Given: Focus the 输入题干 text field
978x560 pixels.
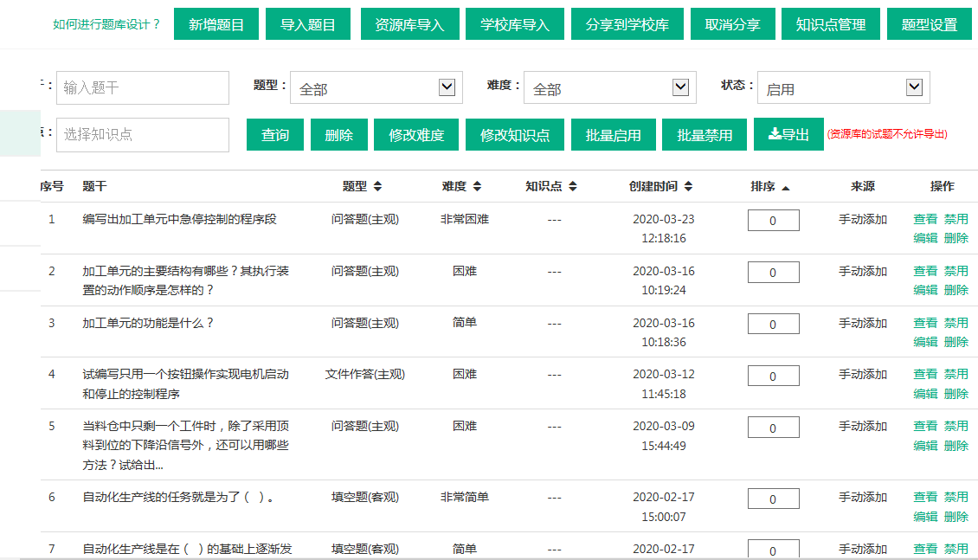Looking at the screenshot, I should [x=143, y=87].
